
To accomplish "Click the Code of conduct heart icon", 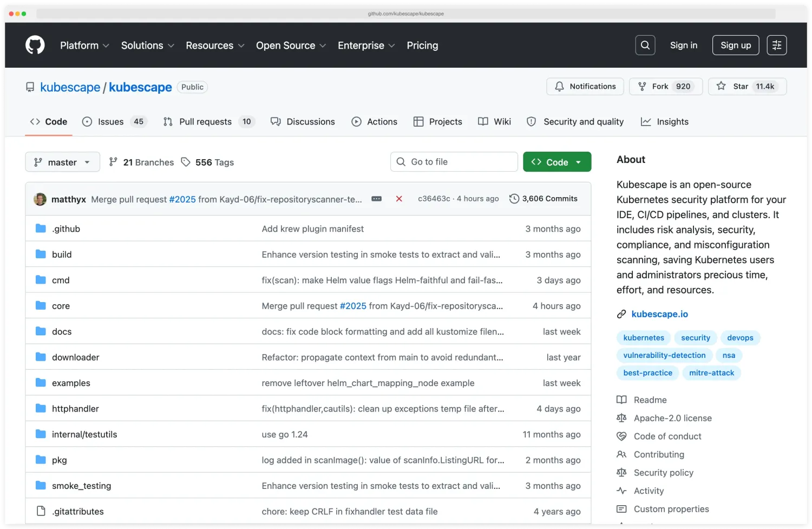I will tap(621, 436).
